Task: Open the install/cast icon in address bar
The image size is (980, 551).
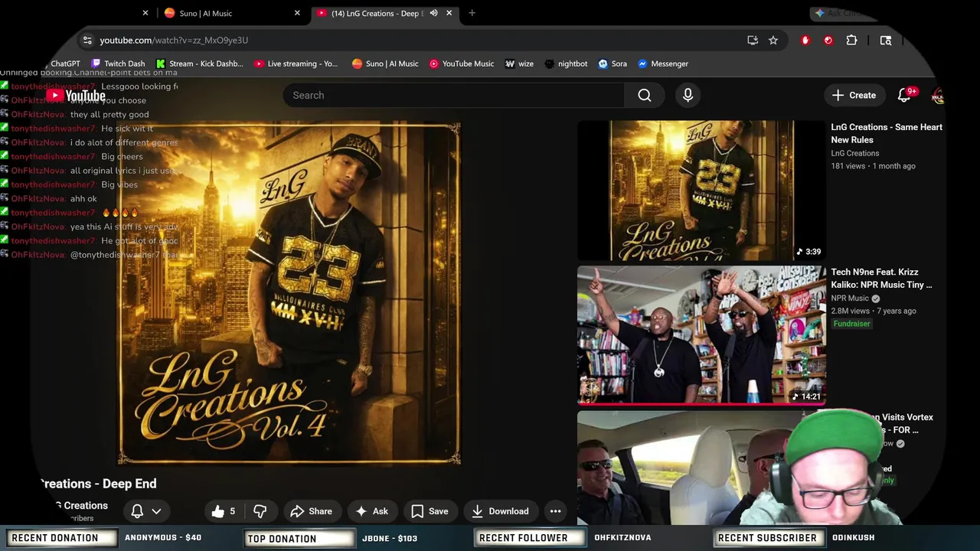Action: point(753,40)
